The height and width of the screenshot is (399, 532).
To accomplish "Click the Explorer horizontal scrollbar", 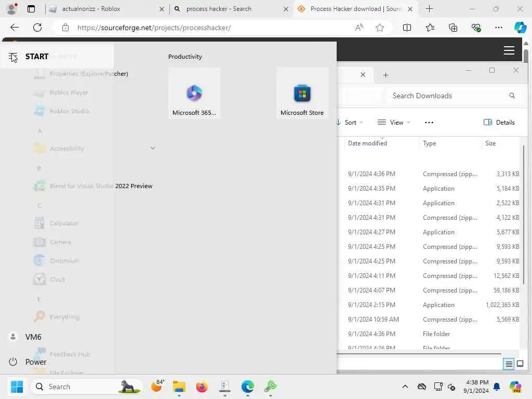I will point(419,353).
